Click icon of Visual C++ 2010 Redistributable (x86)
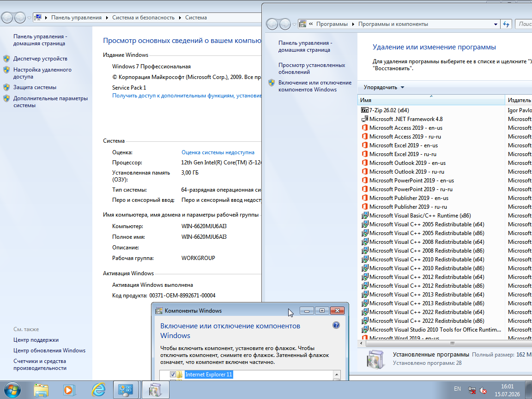Screen dimensions: 532x399 [364, 268]
